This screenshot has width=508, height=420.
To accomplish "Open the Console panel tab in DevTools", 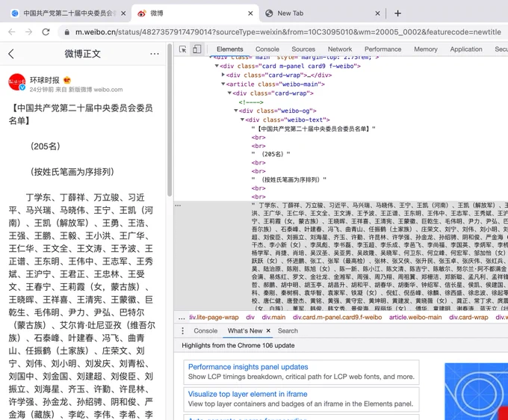I will point(267,49).
